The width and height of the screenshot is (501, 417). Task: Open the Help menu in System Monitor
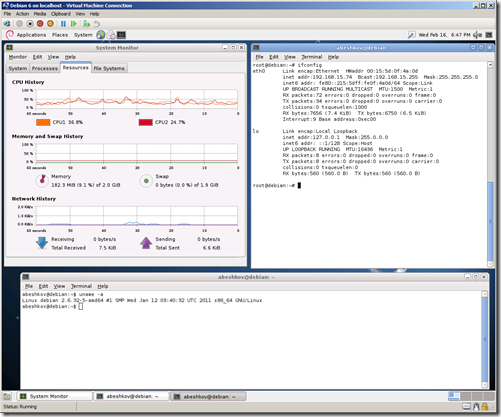coord(70,57)
